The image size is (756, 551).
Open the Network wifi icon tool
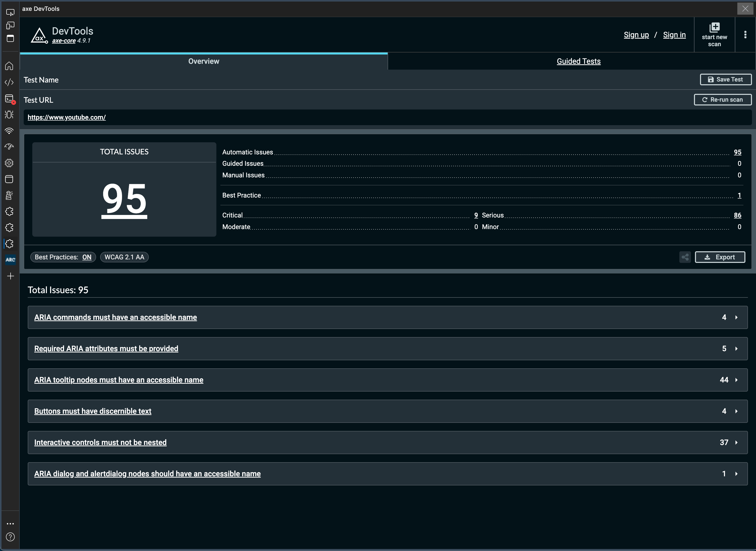pyautogui.click(x=9, y=131)
